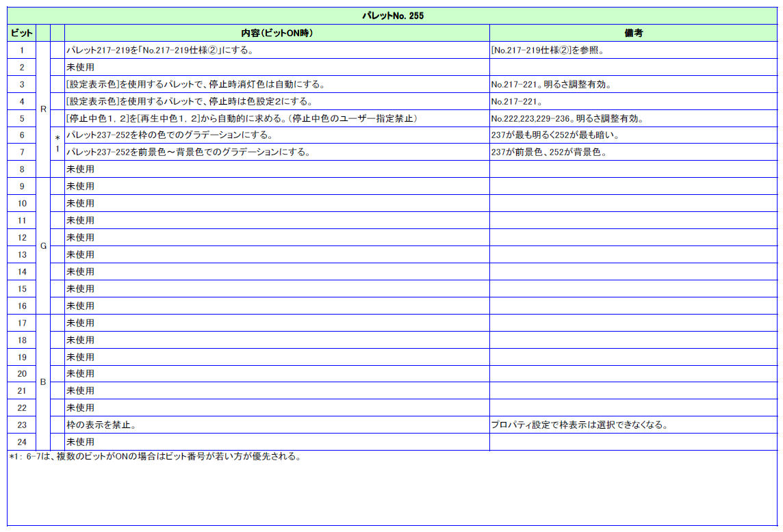Click the R color group cell
Screen dimensions: 783x532
click(43, 109)
